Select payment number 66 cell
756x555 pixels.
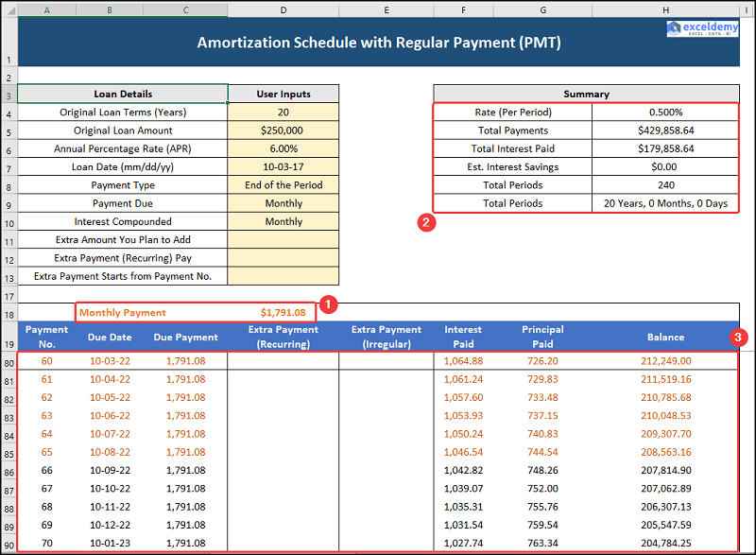(46, 470)
